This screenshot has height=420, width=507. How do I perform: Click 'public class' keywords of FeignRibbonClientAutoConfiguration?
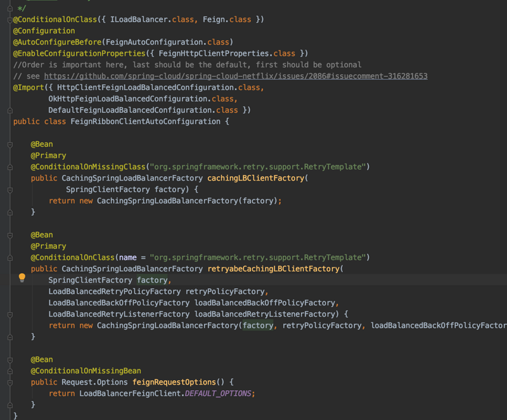point(39,122)
